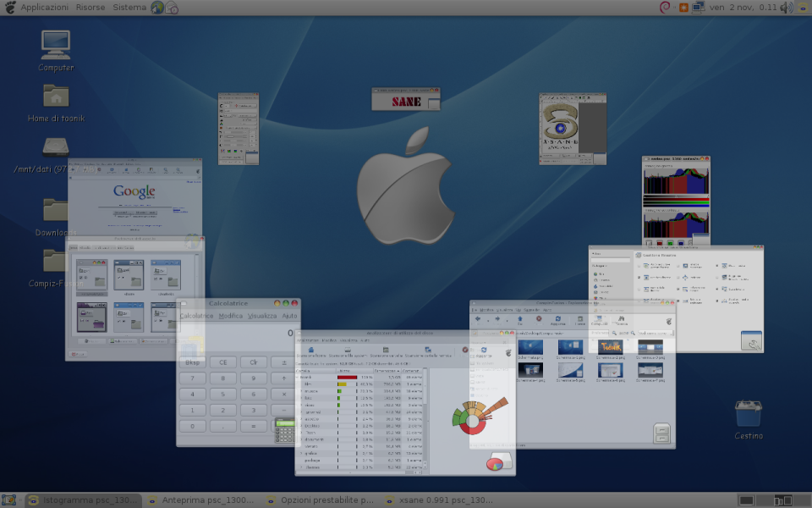This screenshot has height=508, width=812.
Task: Launch the web browser globe icon in top panel
Action: 157,8
